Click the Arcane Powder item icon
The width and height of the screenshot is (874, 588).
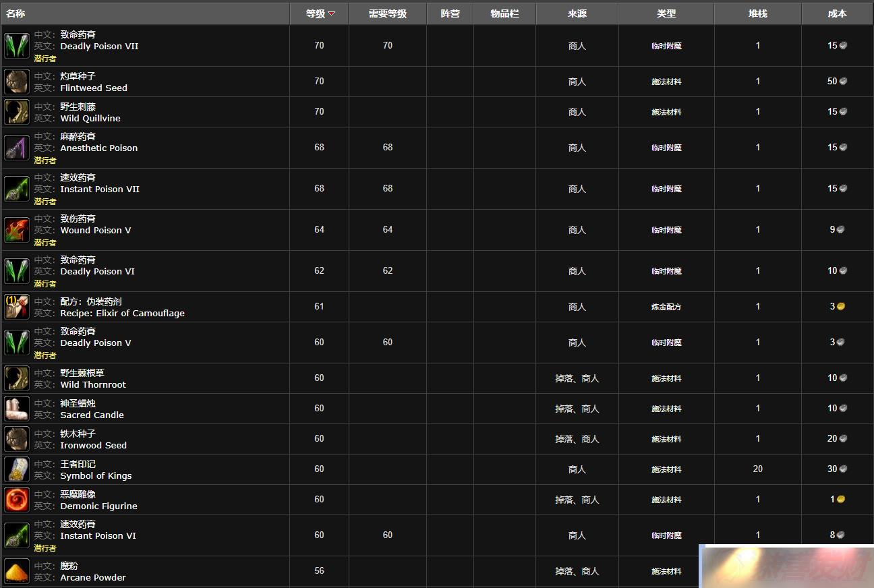[17, 571]
